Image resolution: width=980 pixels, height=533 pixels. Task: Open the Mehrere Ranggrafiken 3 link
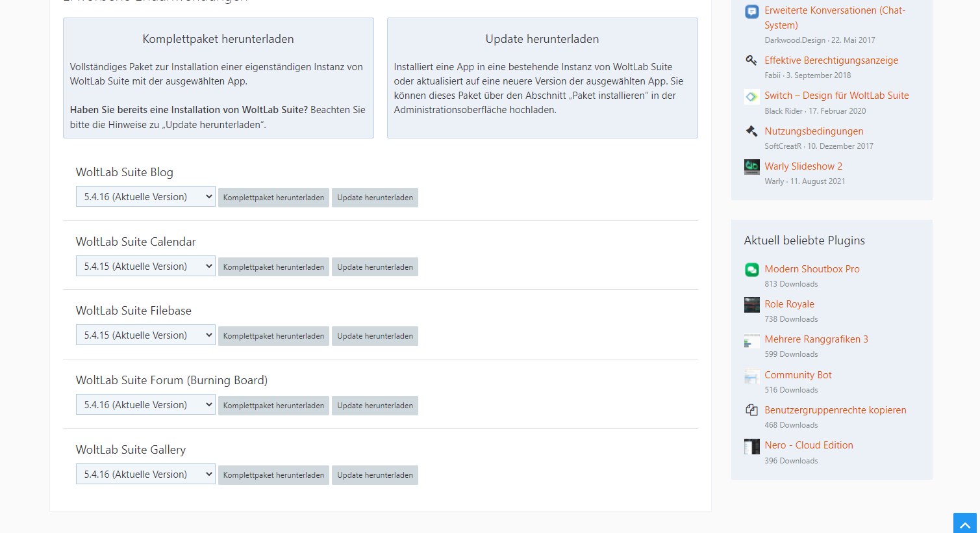816,339
